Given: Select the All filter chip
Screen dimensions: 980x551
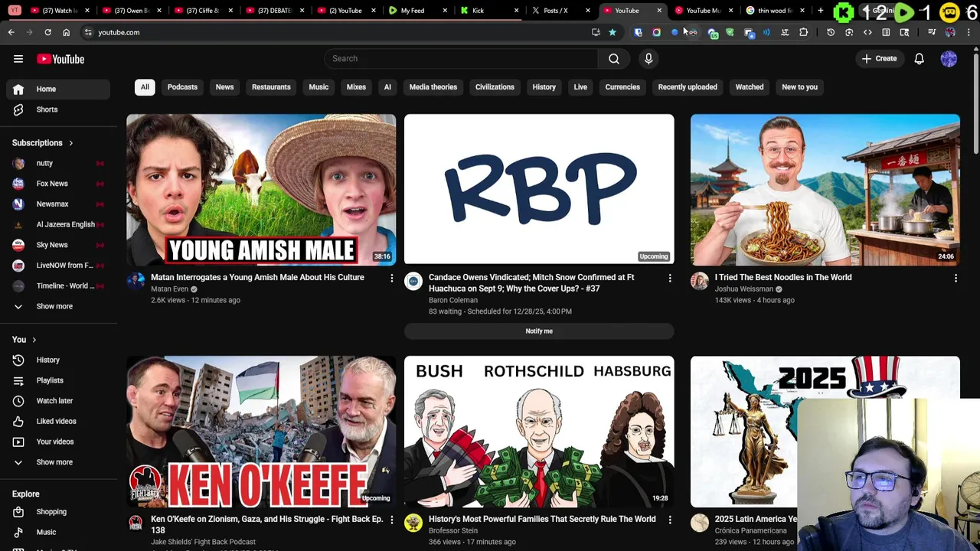Looking at the screenshot, I should point(145,87).
